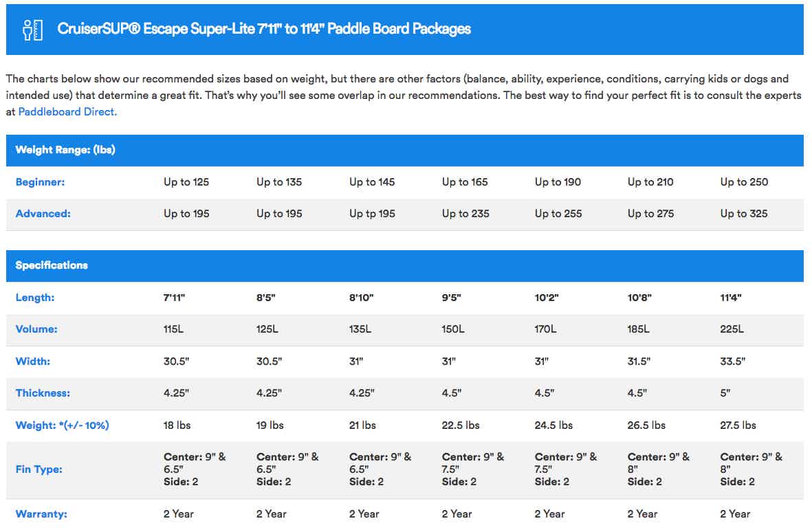Viewport: 812px width, 532px height.
Task: Click the Volume row label
Action: pyautogui.click(x=36, y=329)
